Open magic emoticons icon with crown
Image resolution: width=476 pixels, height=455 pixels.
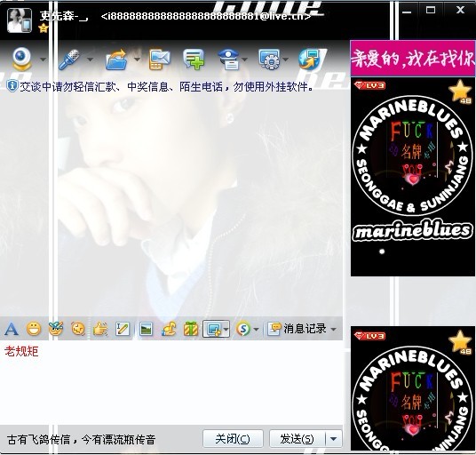(56, 329)
